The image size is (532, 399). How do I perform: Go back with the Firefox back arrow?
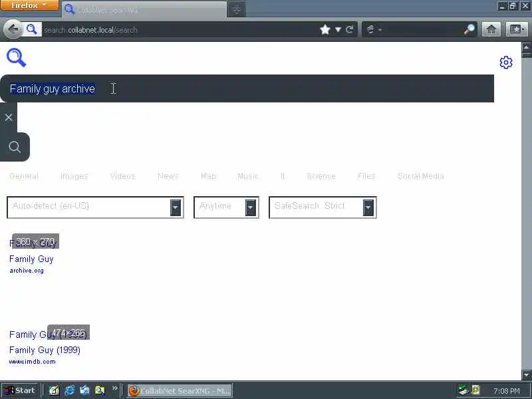coord(13,29)
